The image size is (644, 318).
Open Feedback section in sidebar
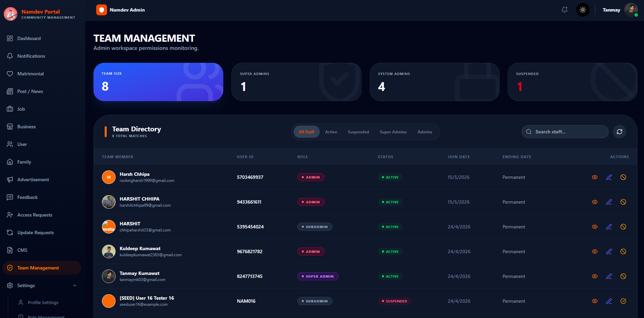point(42,197)
